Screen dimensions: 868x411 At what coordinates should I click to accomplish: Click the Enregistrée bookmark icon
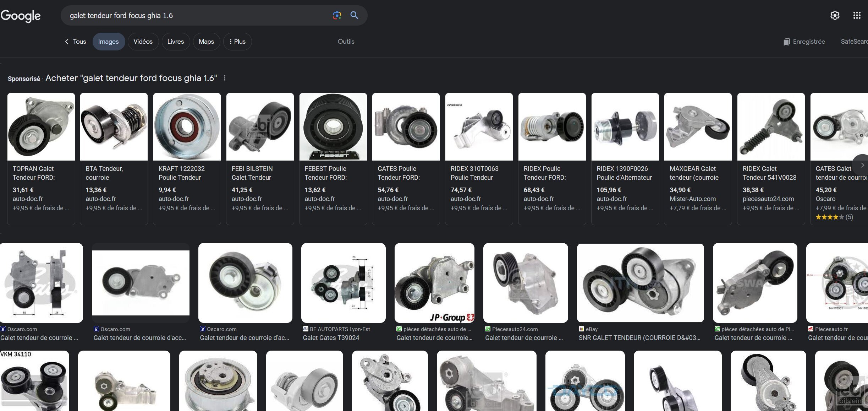pos(786,42)
